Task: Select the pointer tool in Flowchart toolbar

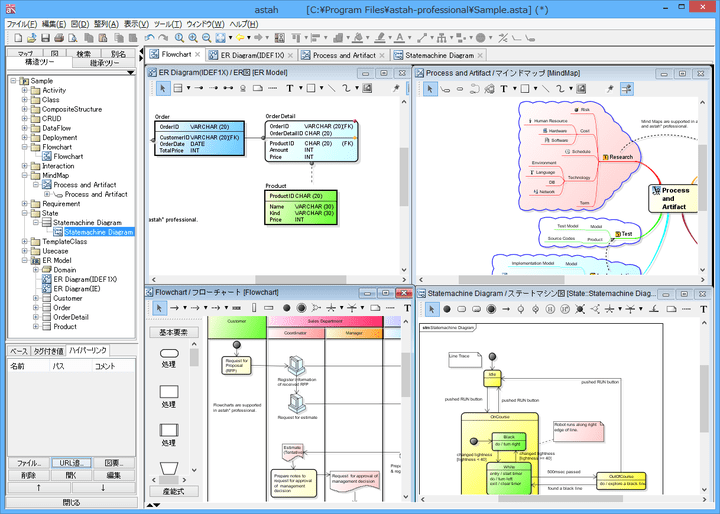Action: (x=159, y=308)
